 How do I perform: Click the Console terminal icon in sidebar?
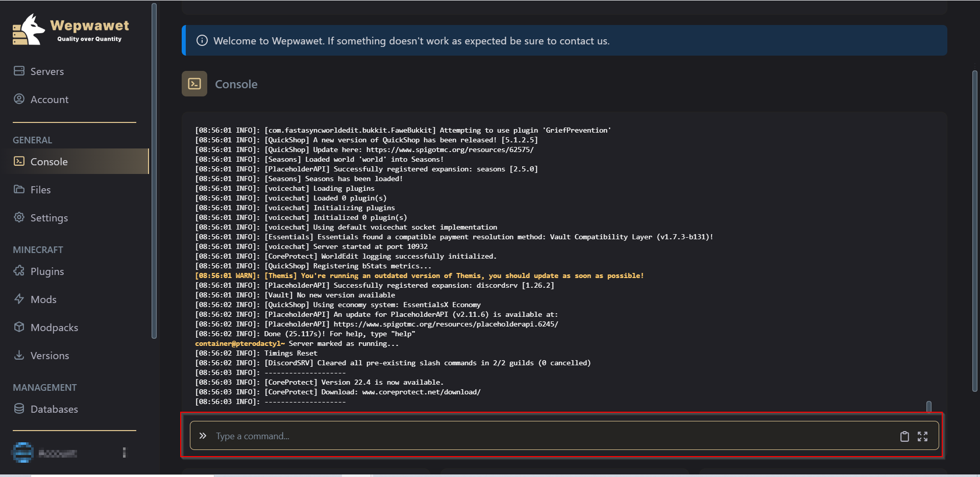[19, 161]
